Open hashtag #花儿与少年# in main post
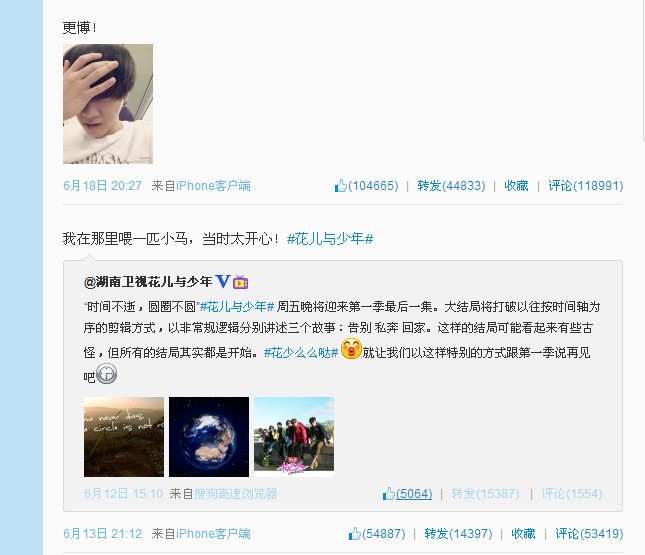The image size is (645, 555). 330,239
